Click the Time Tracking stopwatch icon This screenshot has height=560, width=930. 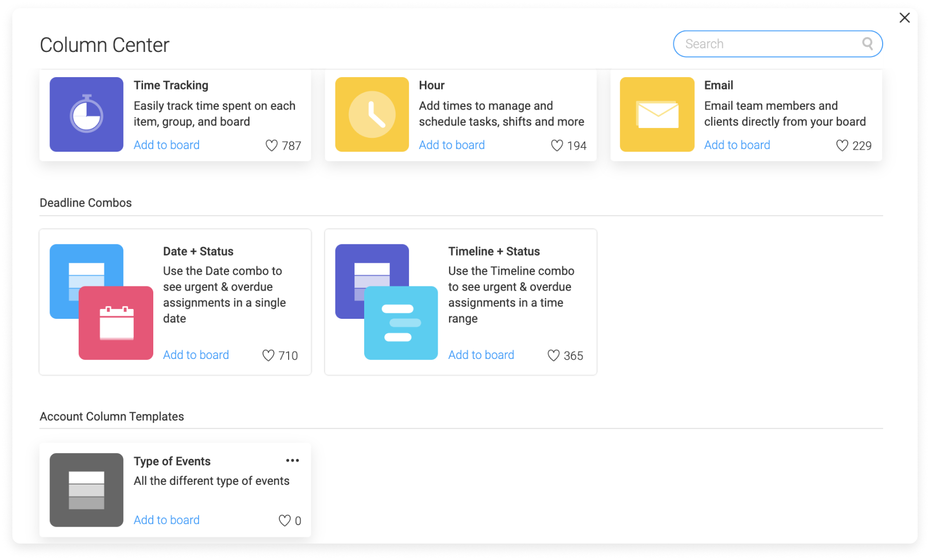point(86,114)
